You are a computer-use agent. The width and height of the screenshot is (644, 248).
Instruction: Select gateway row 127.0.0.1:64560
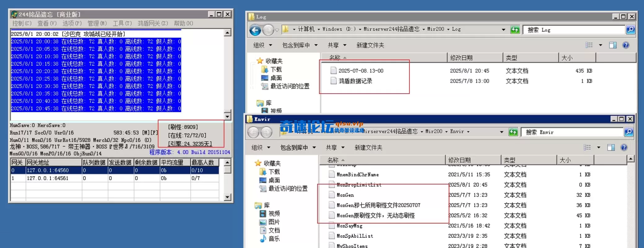pos(115,170)
